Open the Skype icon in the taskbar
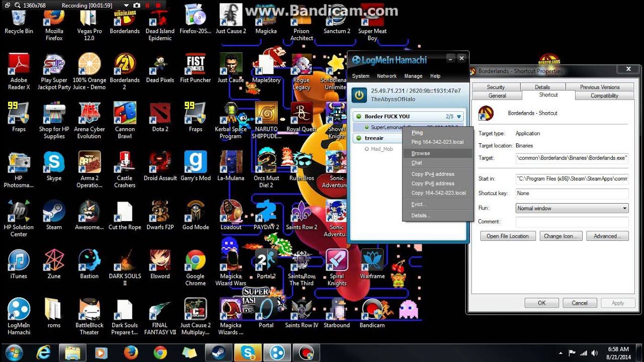This screenshot has height=362, width=644. coord(248,352)
